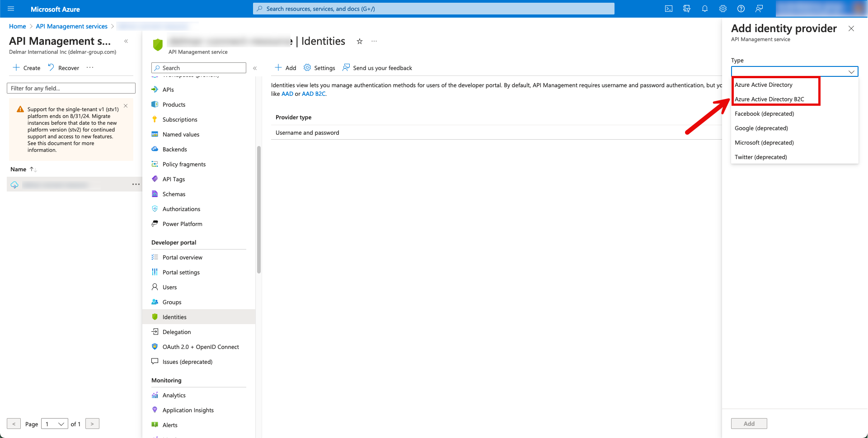Screen dimensions: 868x438
Task: Open Named values in the resource menu
Action: [199, 134]
